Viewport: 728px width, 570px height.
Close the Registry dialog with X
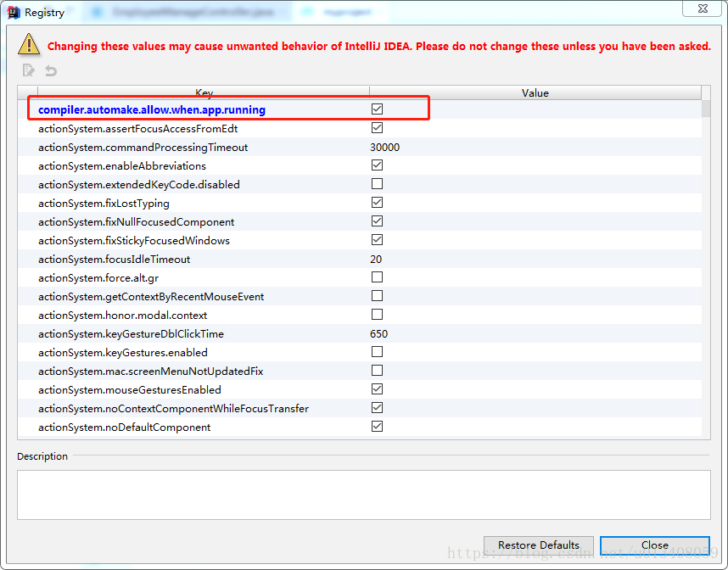[x=702, y=8]
